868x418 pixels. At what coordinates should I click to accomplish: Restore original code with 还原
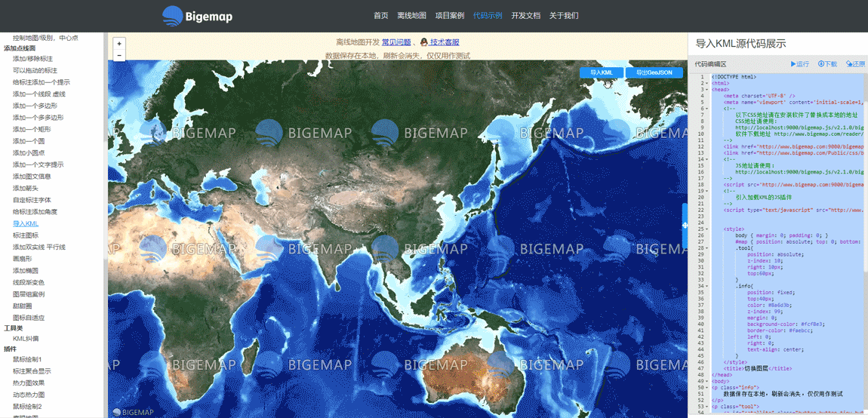pyautogui.click(x=856, y=64)
